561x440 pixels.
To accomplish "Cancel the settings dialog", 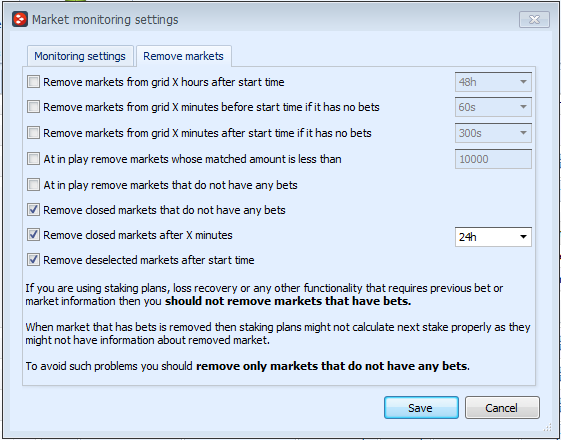I will [502, 407].
